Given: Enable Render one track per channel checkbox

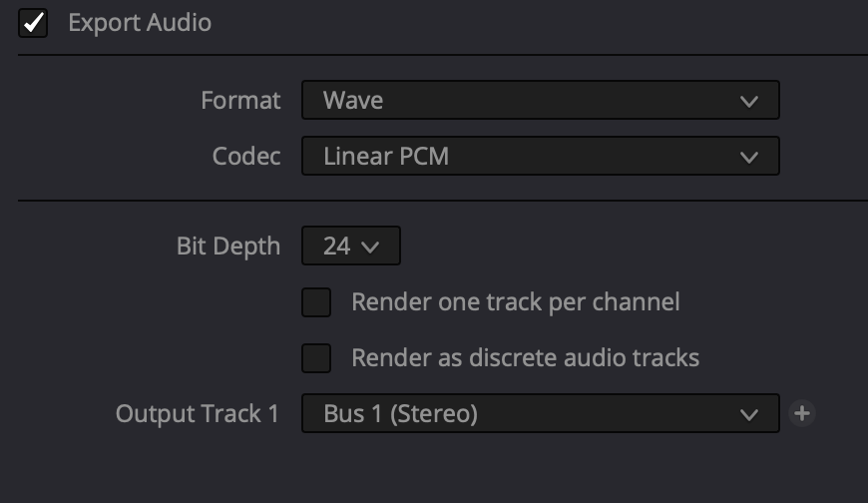Looking at the screenshot, I should (x=316, y=302).
